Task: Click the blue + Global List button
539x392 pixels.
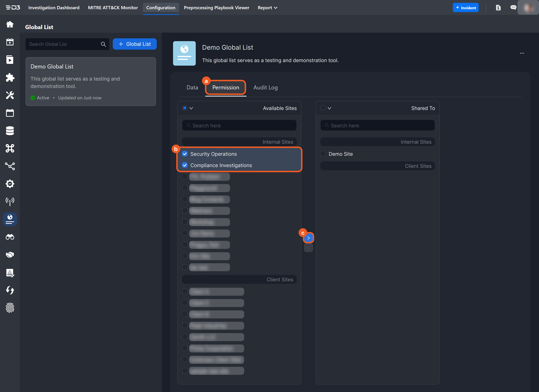Action: tap(135, 44)
